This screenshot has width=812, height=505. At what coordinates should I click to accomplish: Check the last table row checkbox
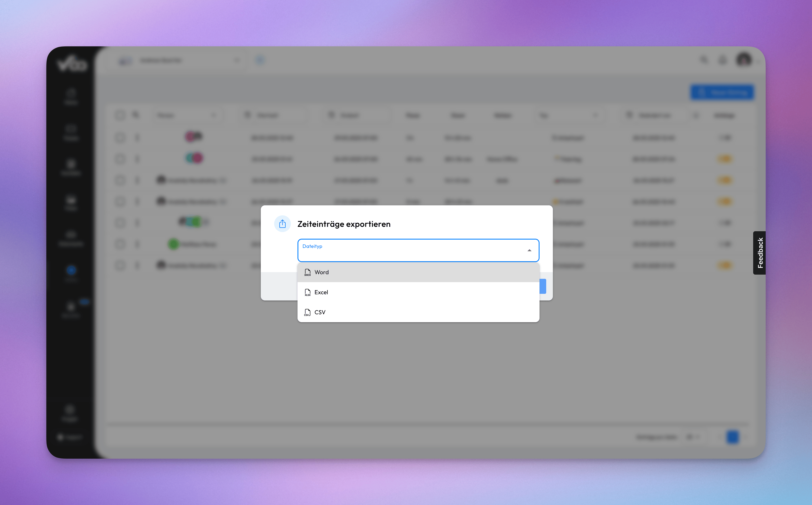(x=120, y=265)
